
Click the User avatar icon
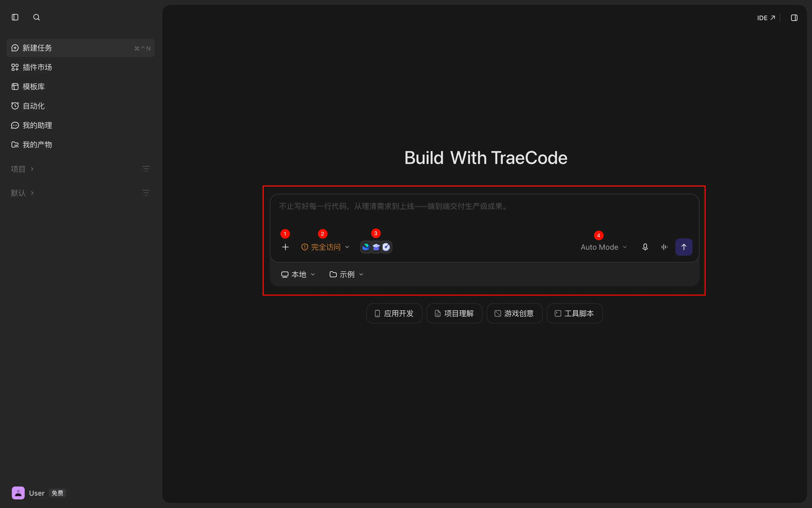[18, 493]
